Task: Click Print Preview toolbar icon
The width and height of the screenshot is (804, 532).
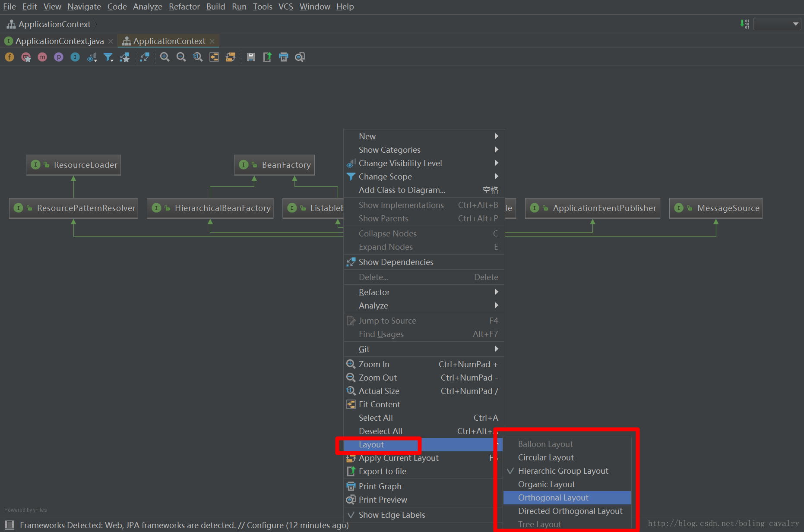Action: (300, 57)
